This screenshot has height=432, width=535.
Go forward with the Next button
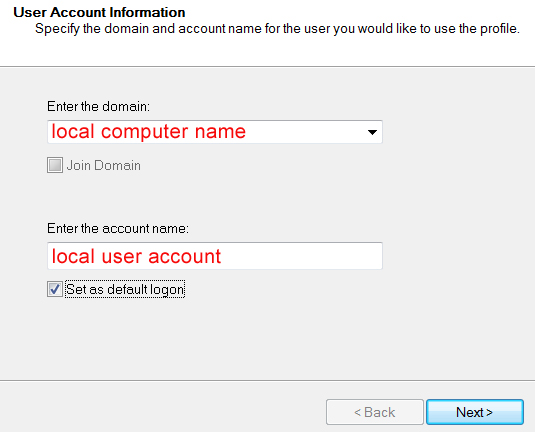pyautogui.click(x=475, y=412)
